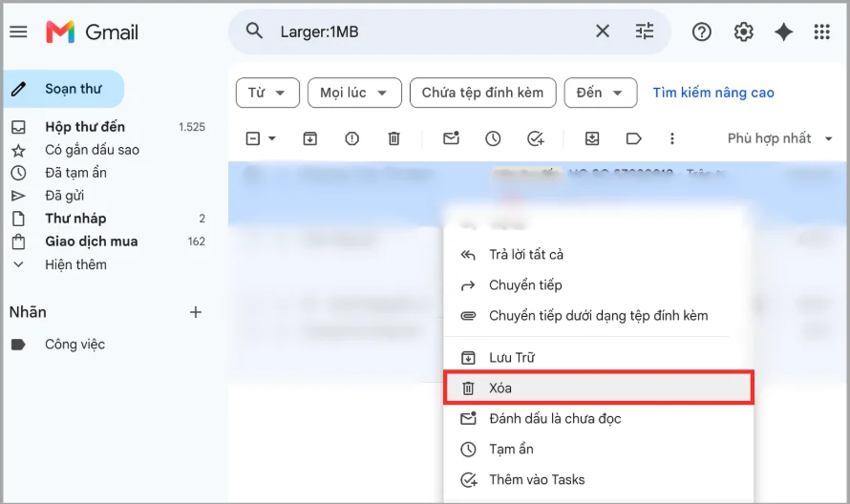This screenshot has width=850, height=504.
Task: Click Tìm kiếm nâng cao link
Action: [x=713, y=93]
